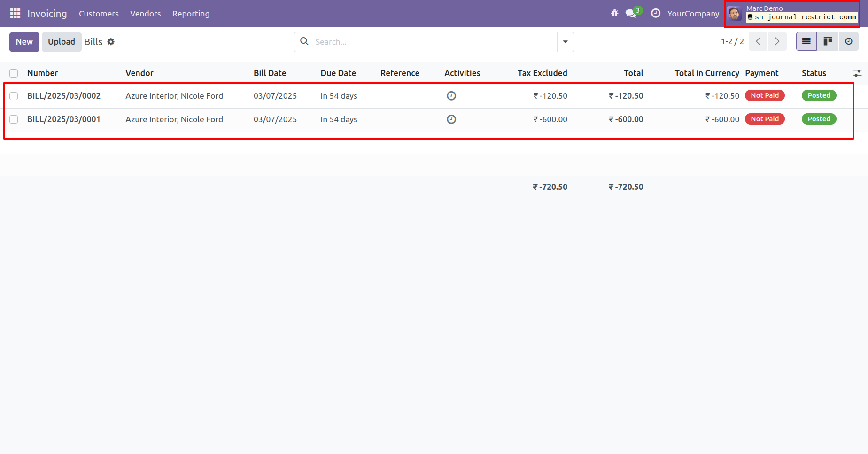Click activity clock for BILL/2025/03/0002

[451, 96]
